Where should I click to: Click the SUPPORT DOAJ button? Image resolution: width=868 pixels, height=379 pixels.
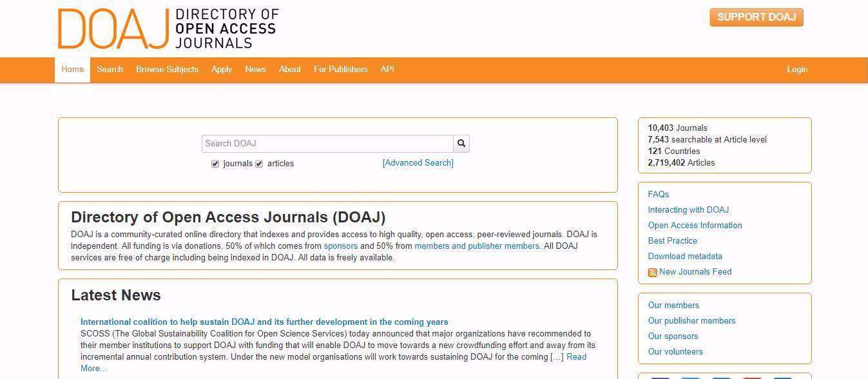click(757, 17)
